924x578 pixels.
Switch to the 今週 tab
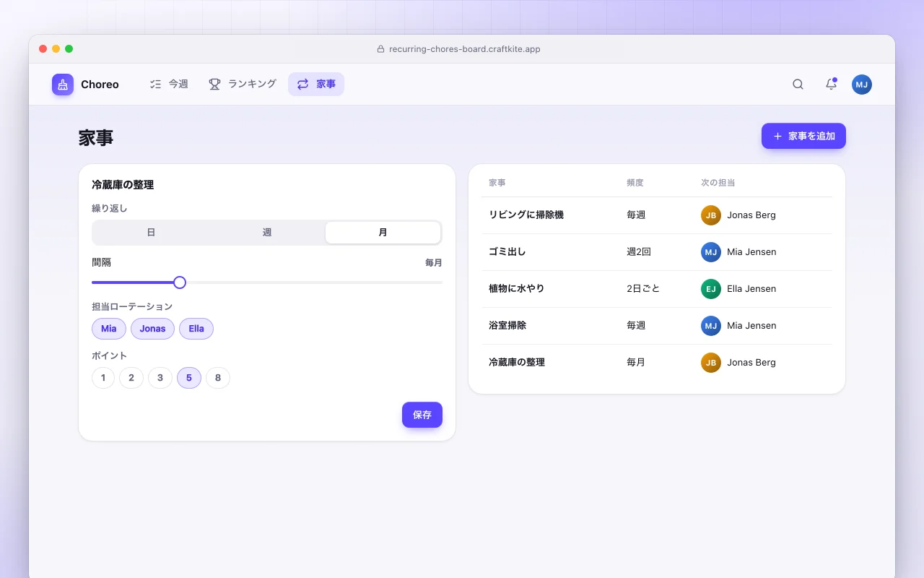(x=169, y=85)
